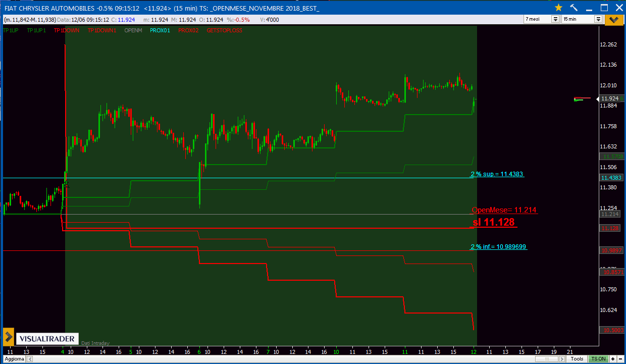The height and width of the screenshot is (364, 626).
Task: Click the 11.4383 price axis tag
Action: point(611,178)
